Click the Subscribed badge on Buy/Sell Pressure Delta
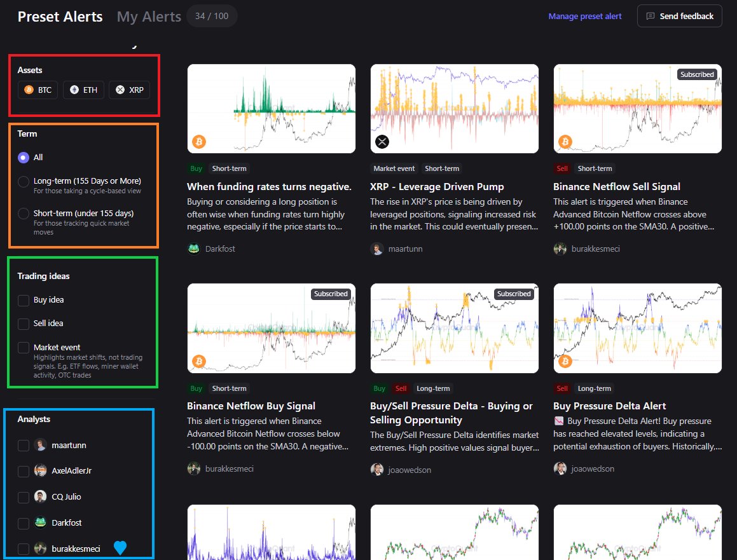The image size is (737, 560). pyautogui.click(x=514, y=294)
